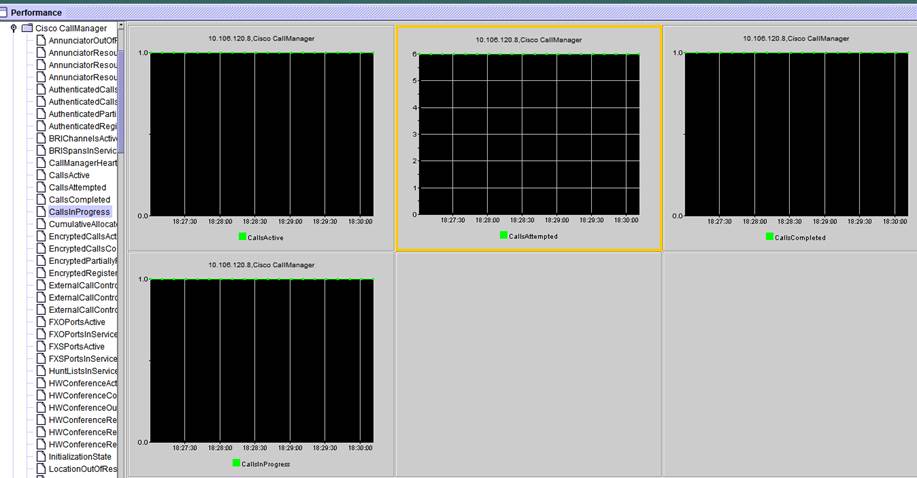917x478 pixels.
Task: Click green legend swatch for CallsInProgress
Action: pos(236,463)
